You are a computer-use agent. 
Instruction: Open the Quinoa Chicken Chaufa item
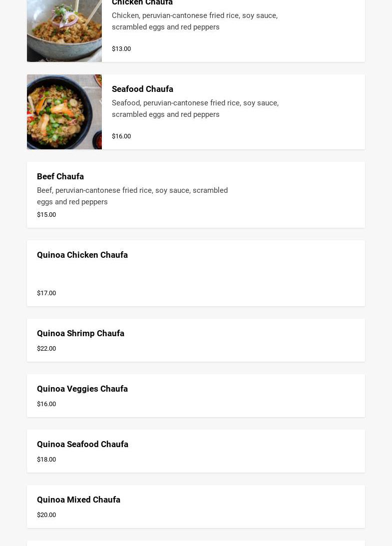(82, 255)
